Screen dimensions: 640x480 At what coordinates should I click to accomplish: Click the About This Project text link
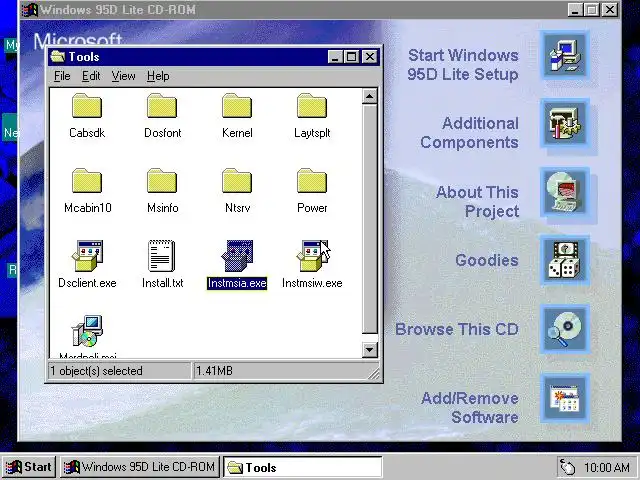(478, 202)
